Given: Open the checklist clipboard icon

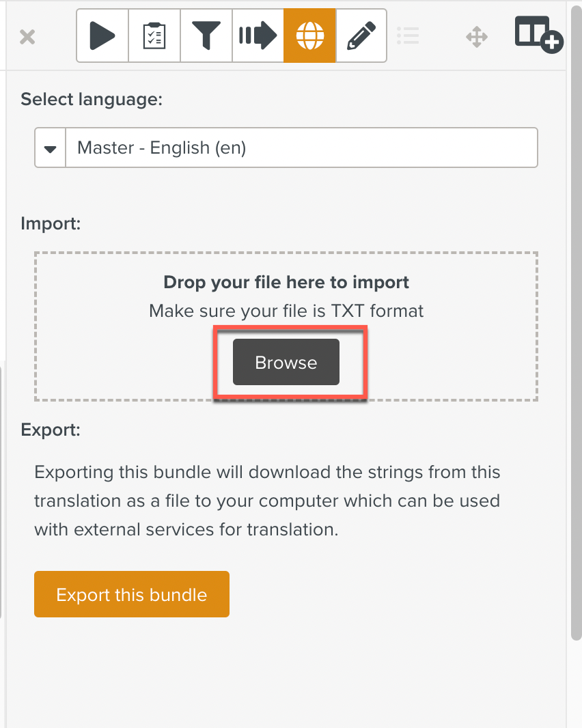Looking at the screenshot, I should point(154,35).
